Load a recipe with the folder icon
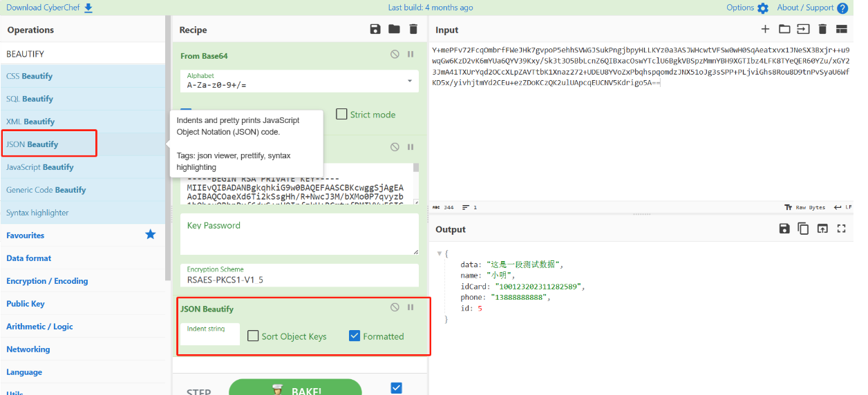 [394, 29]
